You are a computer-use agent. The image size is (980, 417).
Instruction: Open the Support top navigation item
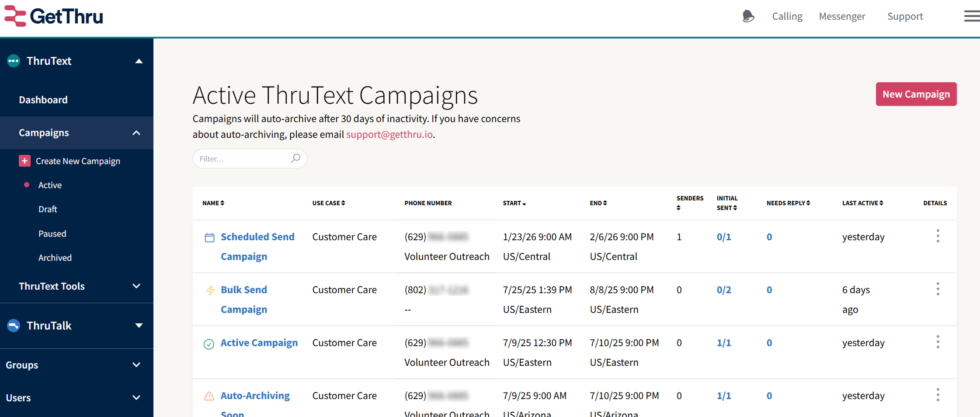pos(905,16)
